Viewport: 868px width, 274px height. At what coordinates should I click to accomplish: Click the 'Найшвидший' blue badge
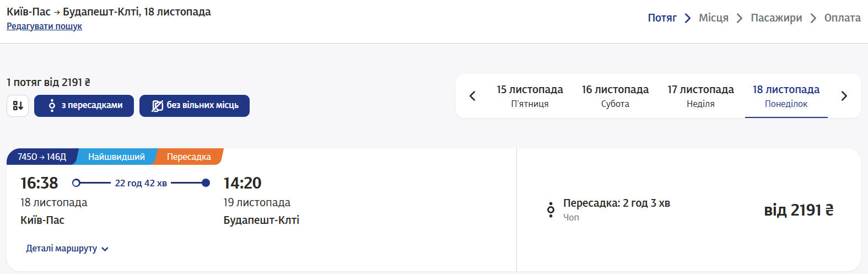tap(116, 157)
